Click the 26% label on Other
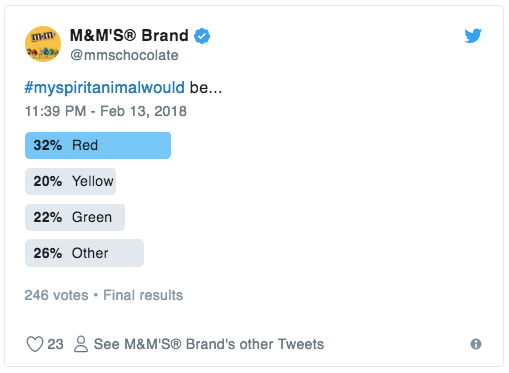The height and width of the screenshot is (373, 509). point(48,253)
